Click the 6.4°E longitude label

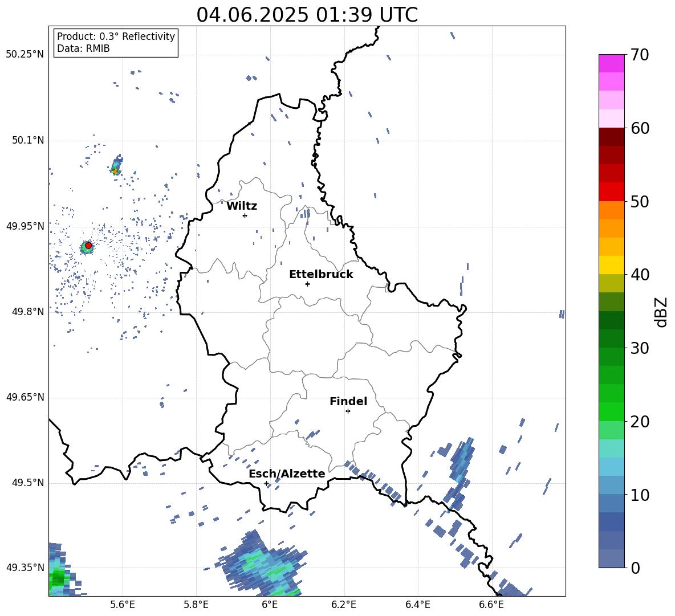tap(417, 605)
